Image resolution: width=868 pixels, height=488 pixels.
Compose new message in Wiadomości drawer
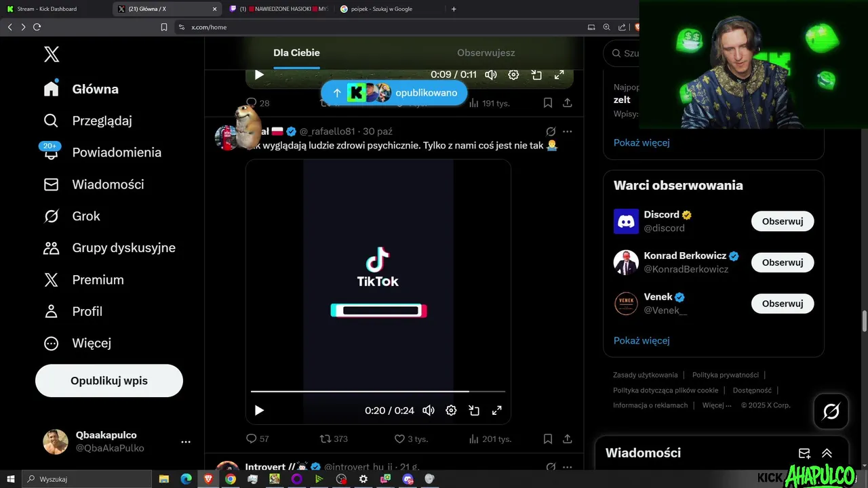pyautogui.click(x=804, y=453)
